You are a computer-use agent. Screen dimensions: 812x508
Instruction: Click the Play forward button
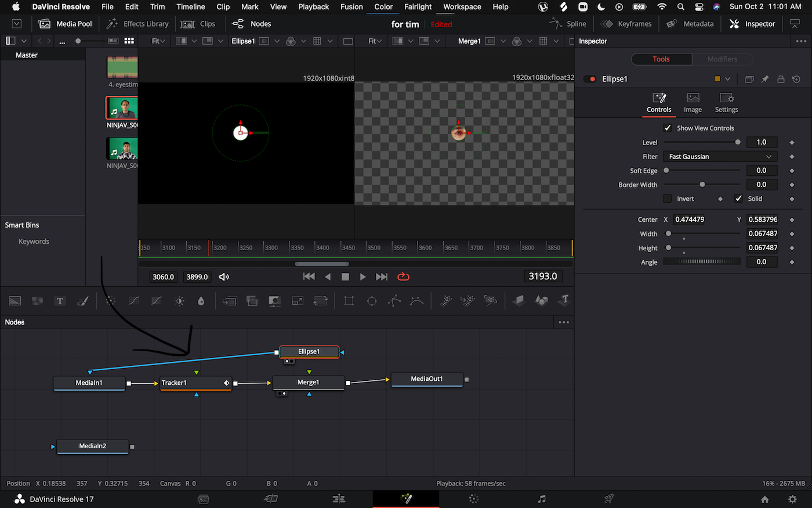coord(363,277)
